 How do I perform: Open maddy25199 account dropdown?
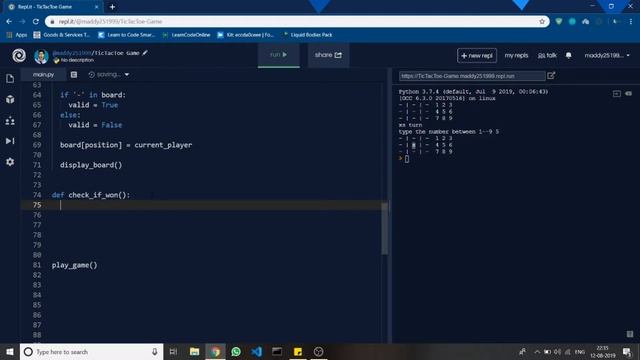(607, 55)
